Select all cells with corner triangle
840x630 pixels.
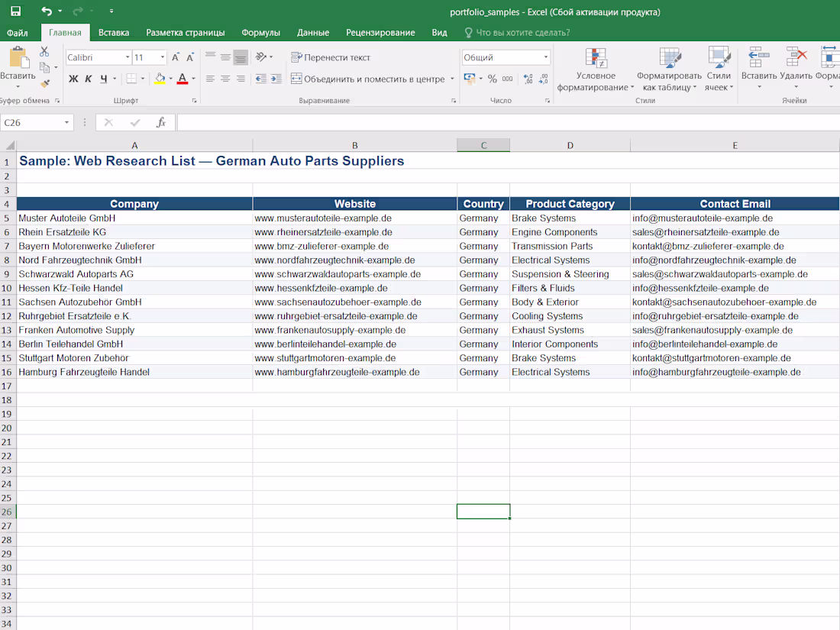[x=8, y=145]
